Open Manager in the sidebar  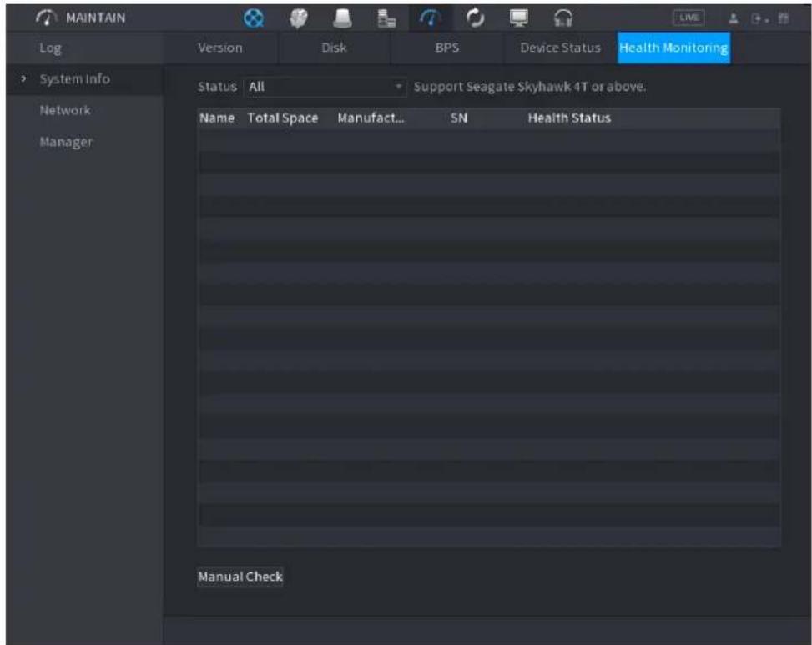point(66,142)
